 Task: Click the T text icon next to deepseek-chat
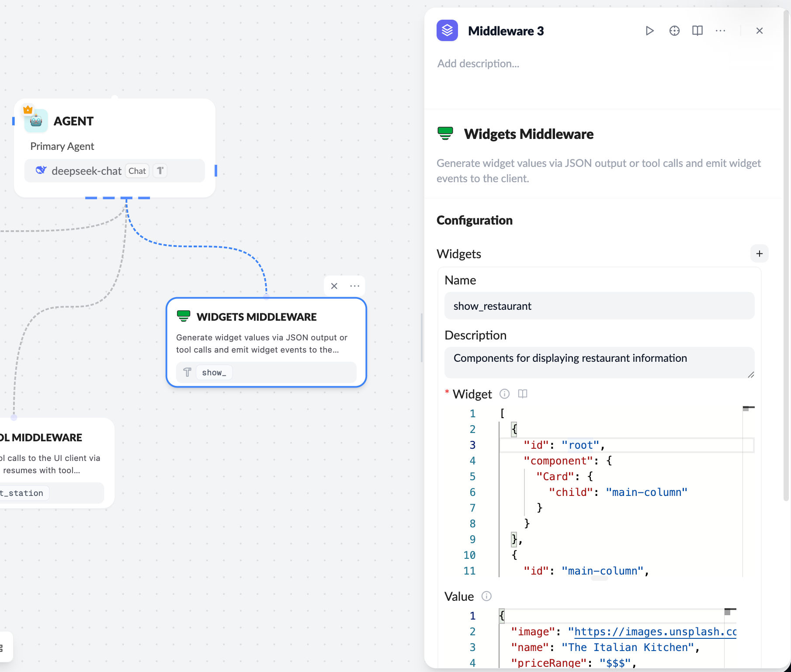coord(160,170)
